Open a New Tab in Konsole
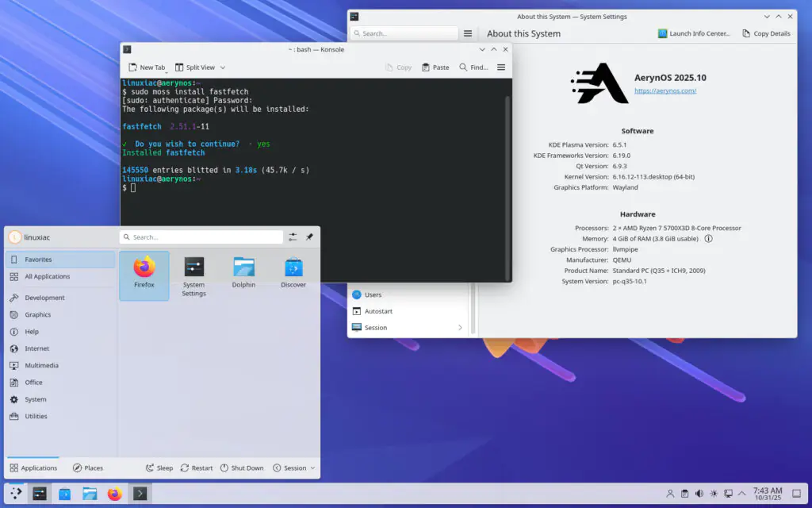 click(147, 67)
